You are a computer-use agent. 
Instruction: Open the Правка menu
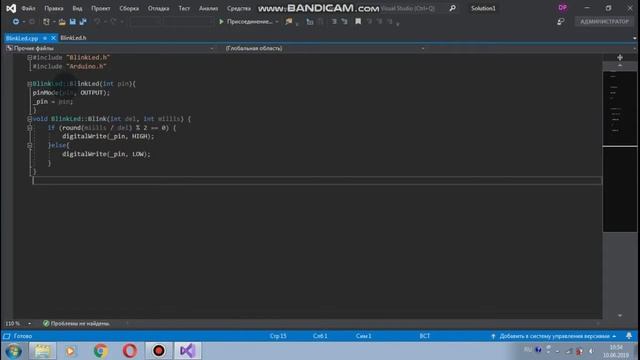coord(53,8)
